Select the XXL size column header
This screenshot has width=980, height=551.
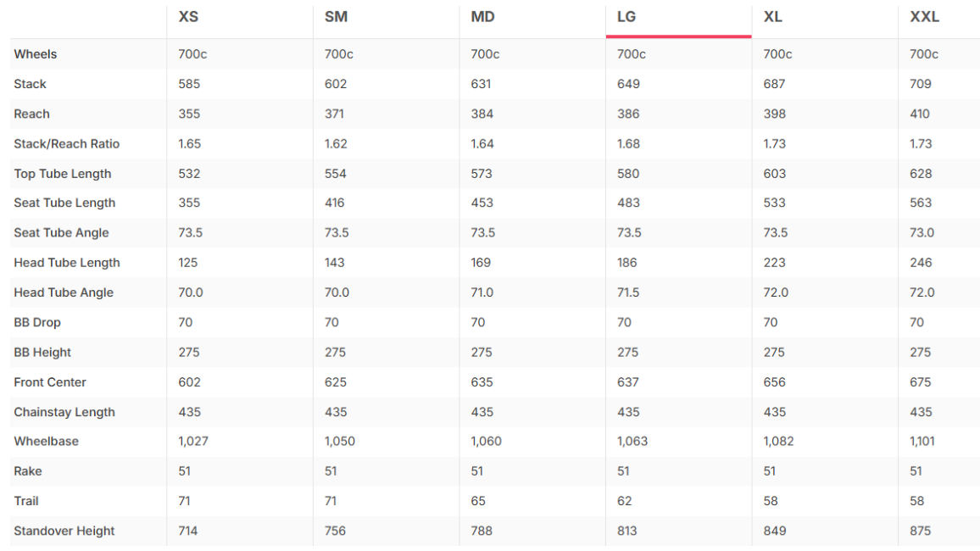pyautogui.click(x=924, y=17)
